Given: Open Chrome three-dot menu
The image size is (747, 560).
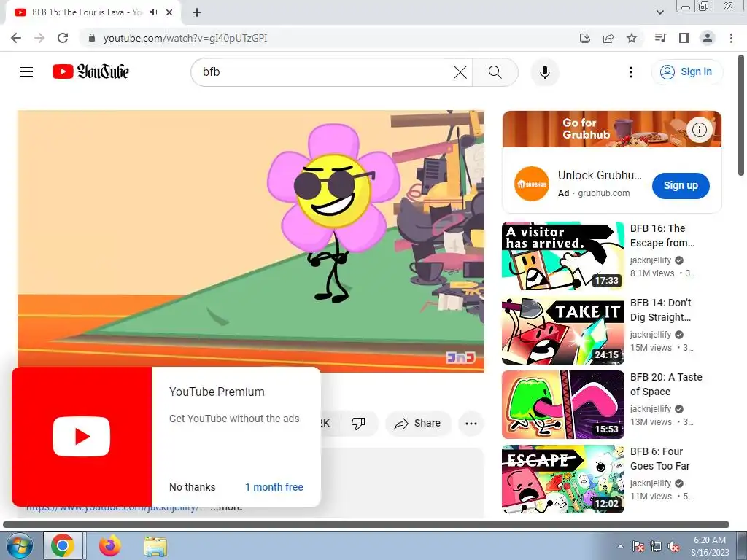Looking at the screenshot, I should (x=731, y=38).
